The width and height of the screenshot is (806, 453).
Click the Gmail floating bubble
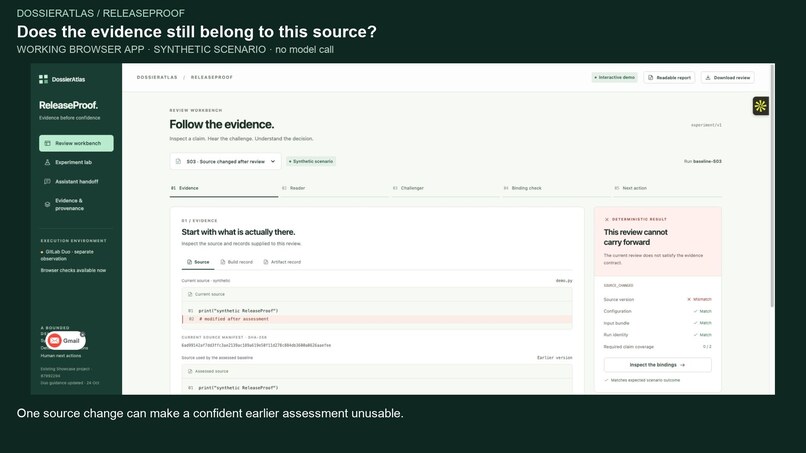pyautogui.click(x=65, y=340)
